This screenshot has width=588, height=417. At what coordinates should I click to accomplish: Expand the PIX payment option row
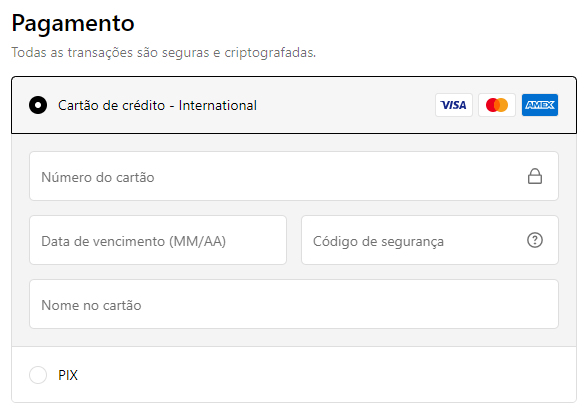pos(294,375)
